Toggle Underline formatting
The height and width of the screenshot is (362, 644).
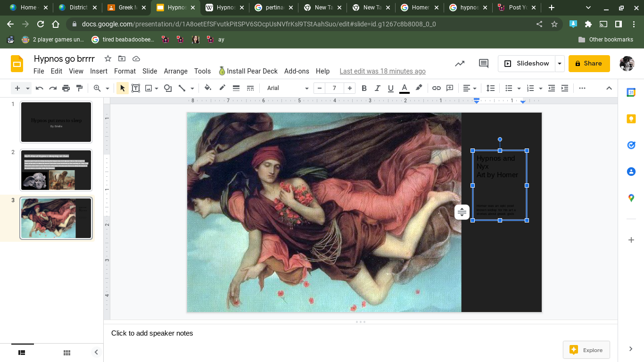[390, 88]
